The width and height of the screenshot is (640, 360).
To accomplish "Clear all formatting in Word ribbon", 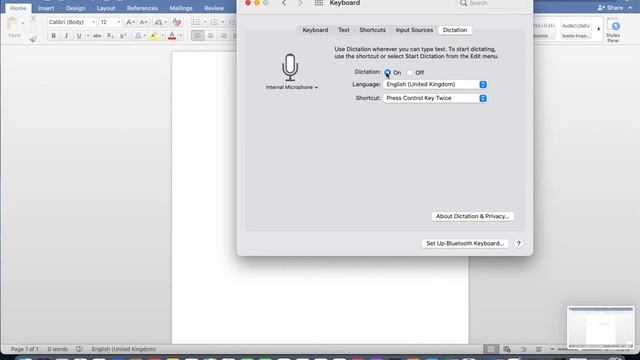I will [x=177, y=22].
